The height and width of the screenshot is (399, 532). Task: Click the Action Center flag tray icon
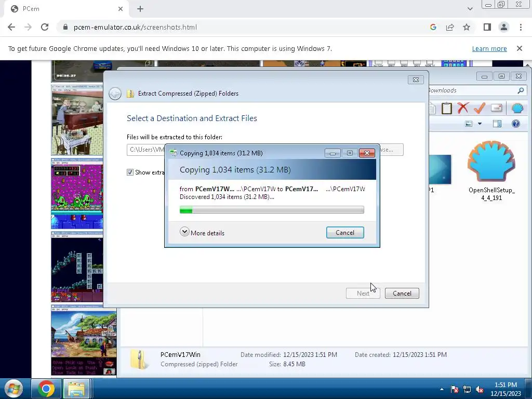click(454, 389)
